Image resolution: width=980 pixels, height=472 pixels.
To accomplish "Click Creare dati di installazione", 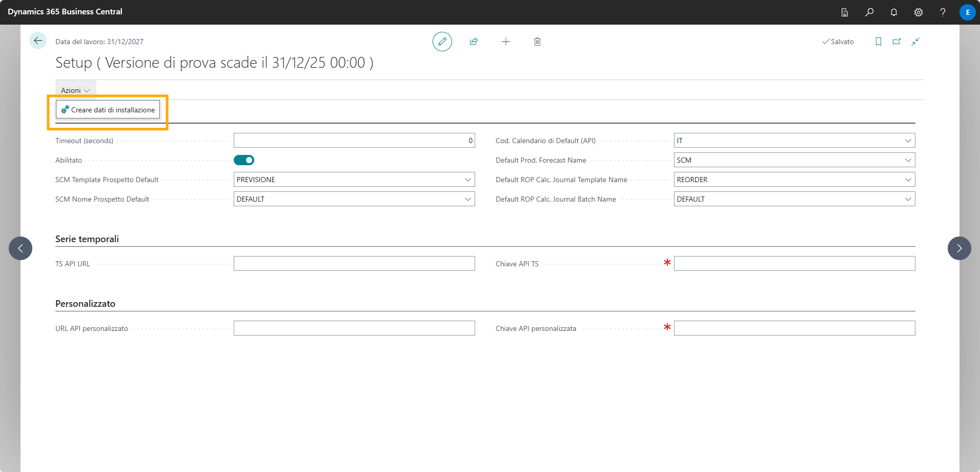I will 108,110.
